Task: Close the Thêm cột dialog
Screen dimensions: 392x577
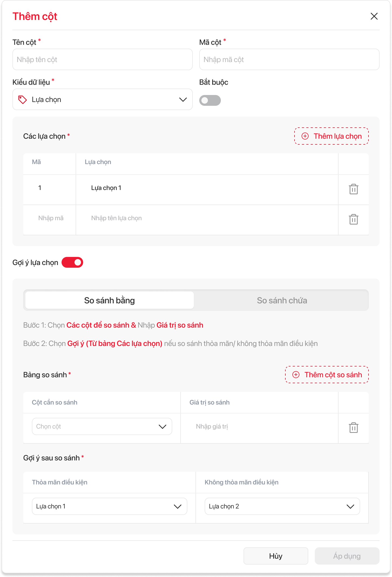Action: click(374, 16)
